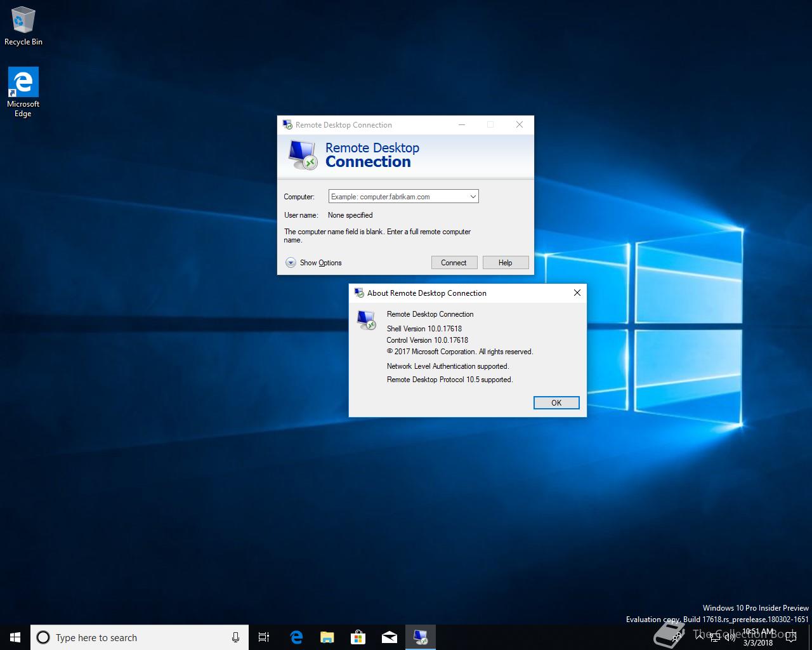Open the volume control tray icon
This screenshot has height=650, width=812.
click(x=730, y=637)
